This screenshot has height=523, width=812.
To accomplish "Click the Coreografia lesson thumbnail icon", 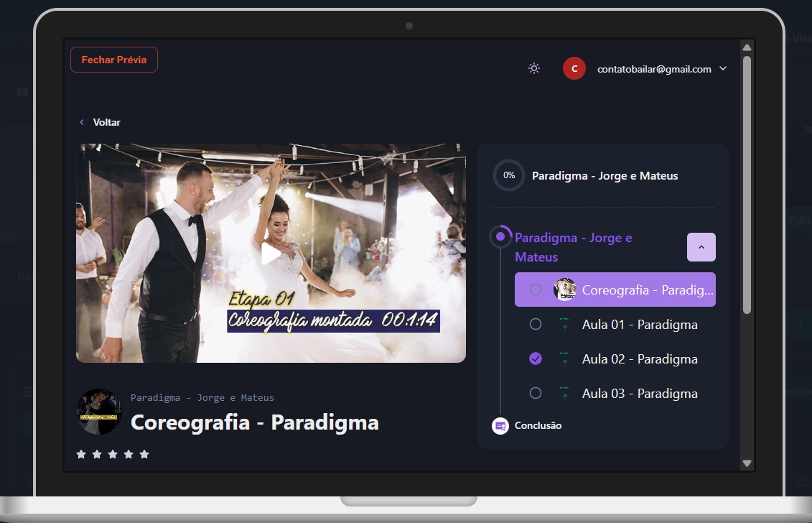I will 565,290.
